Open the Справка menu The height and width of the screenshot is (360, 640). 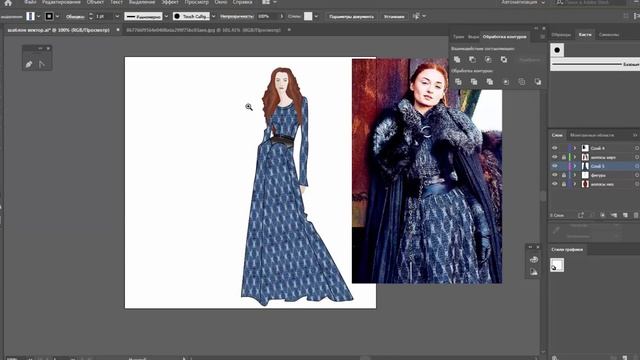(242, 2)
